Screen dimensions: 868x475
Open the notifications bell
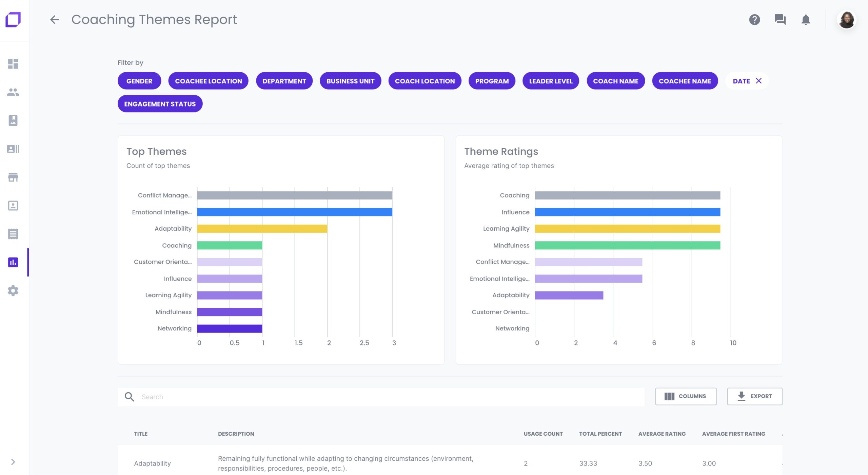click(x=806, y=20)
